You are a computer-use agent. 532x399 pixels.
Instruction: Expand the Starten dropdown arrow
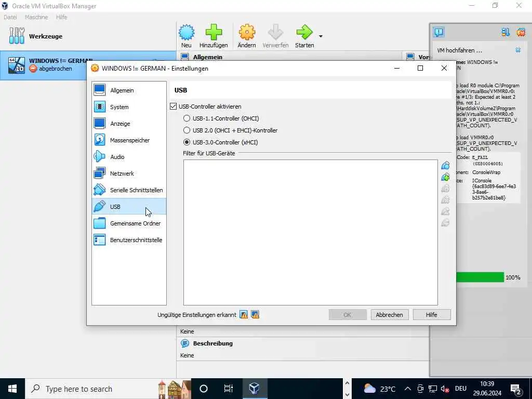pos(321,36)
